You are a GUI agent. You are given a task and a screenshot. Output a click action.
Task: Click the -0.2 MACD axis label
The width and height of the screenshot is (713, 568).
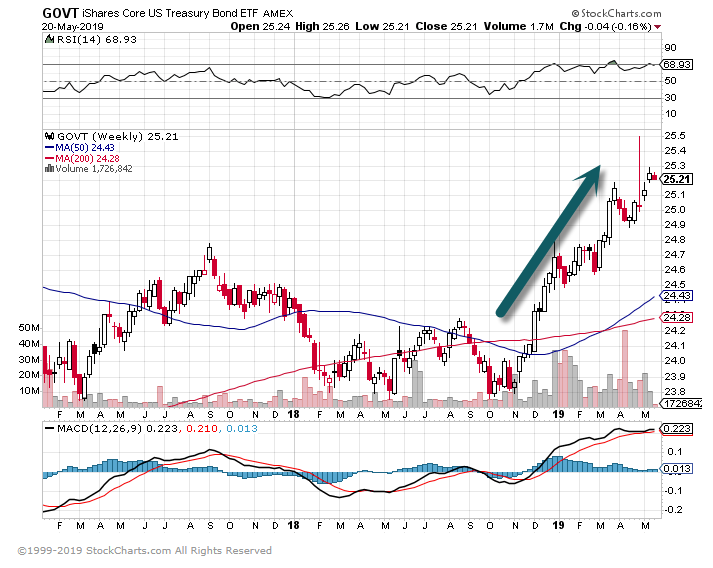(x=673, y=509)
